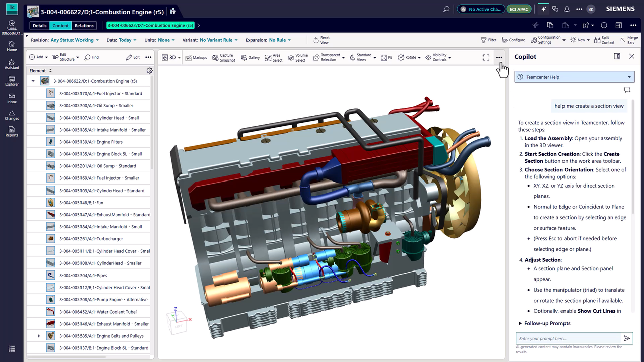Viewport: 644px width, 362px height.
Task: Click the global search magnifier icon
Action: point(446,9)
